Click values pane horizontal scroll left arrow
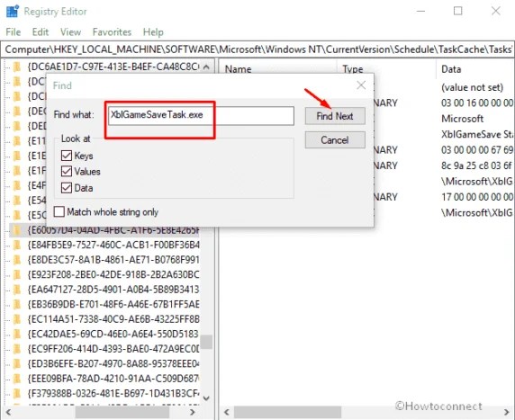The image size is (515, 420). (x=226, y=412)
